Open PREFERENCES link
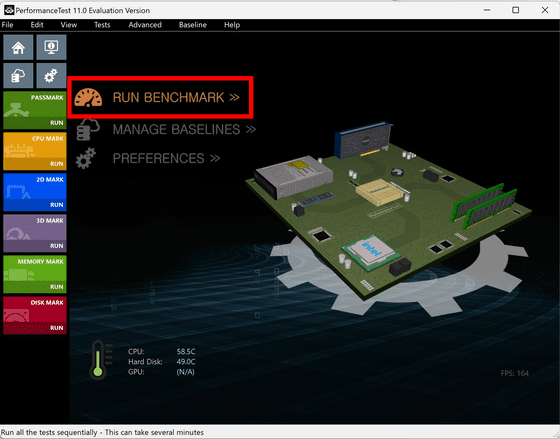The width and height of the screenshot is (560, 439). pos(166,158)
